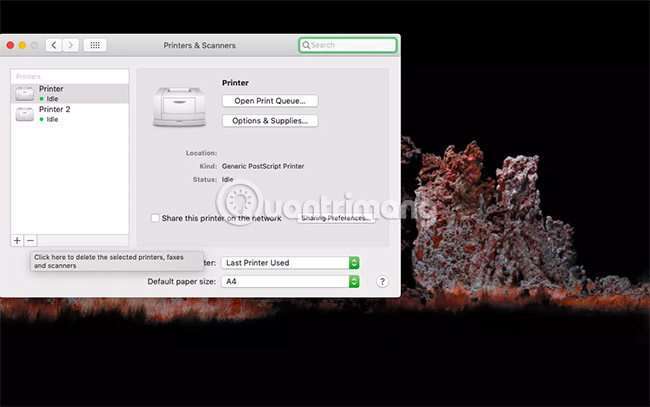Select the first Printer in the list
The width and height of the screenshot is (650, 407).
point(70,94)
